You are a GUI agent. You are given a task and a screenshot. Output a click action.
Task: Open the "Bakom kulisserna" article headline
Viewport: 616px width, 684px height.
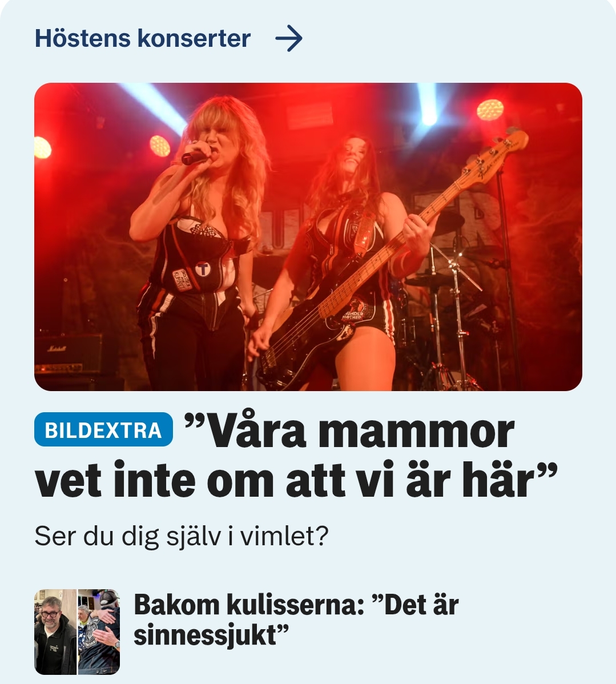296,619
